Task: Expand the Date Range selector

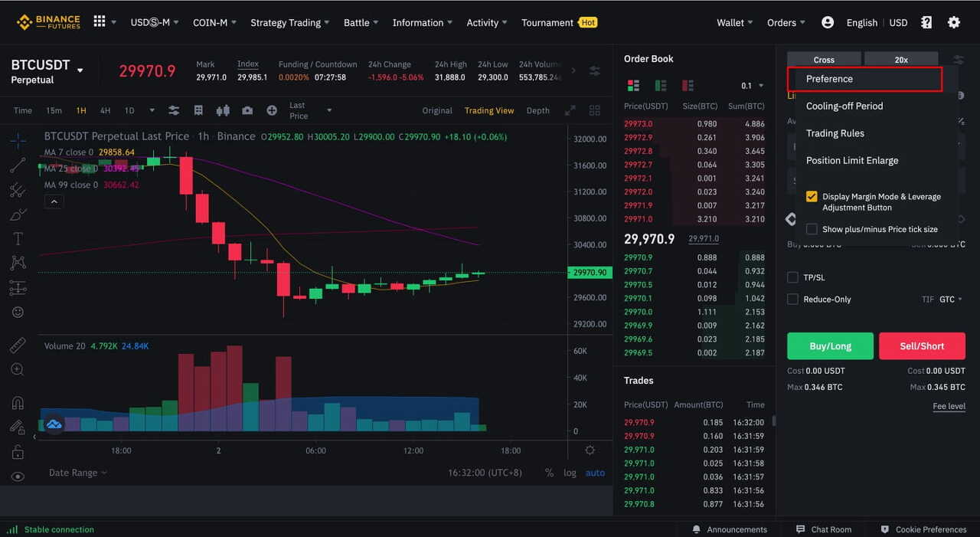Action: 77,473
